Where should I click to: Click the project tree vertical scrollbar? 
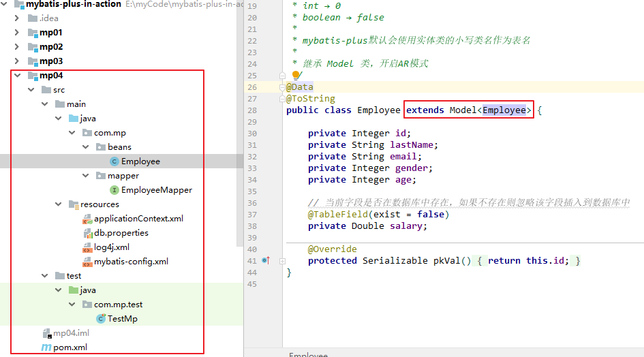click(x=241, y=123)
